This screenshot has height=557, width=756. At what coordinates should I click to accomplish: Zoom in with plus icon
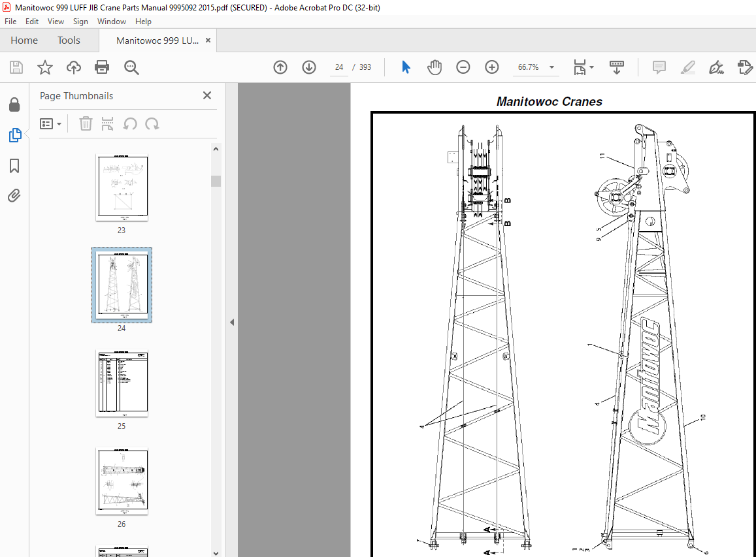coord(492,67)
